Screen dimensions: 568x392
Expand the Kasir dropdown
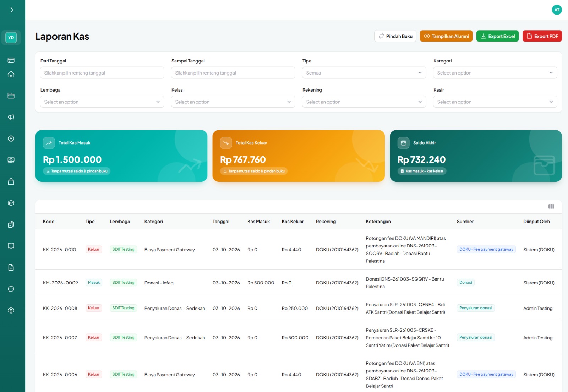tap(495, 102)
